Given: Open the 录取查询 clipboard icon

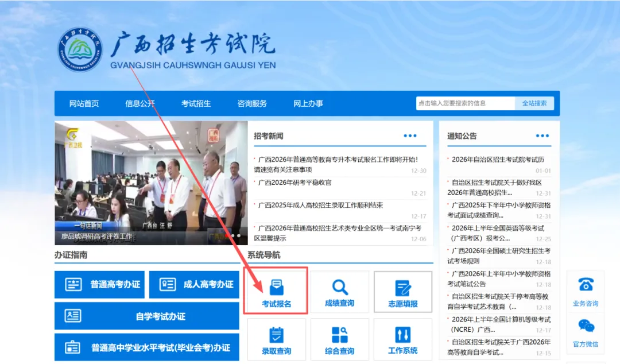Looking at the screenshot, I should [276, 335].
